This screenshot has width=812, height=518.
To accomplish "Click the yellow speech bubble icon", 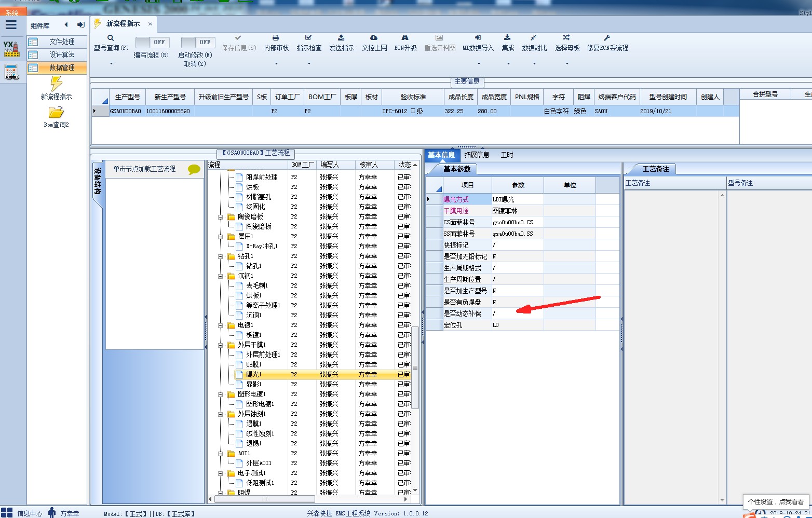I will click(x=194, y=169).
